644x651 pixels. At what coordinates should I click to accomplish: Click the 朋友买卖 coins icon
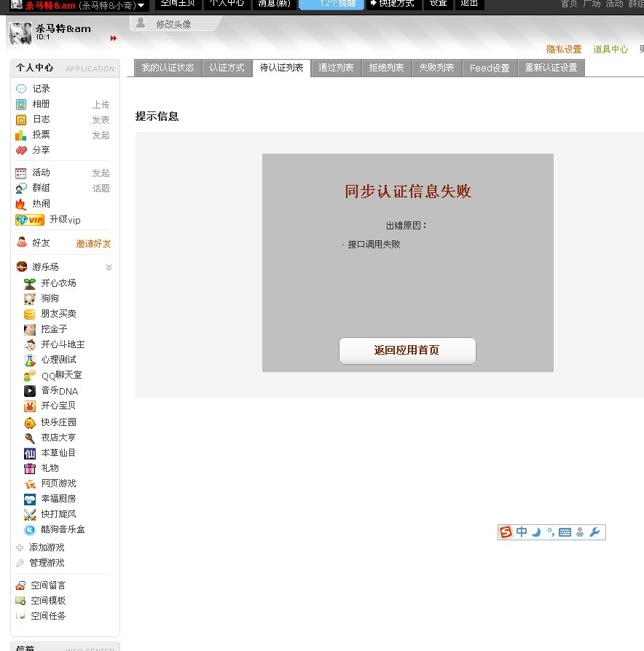pos(29,315)
